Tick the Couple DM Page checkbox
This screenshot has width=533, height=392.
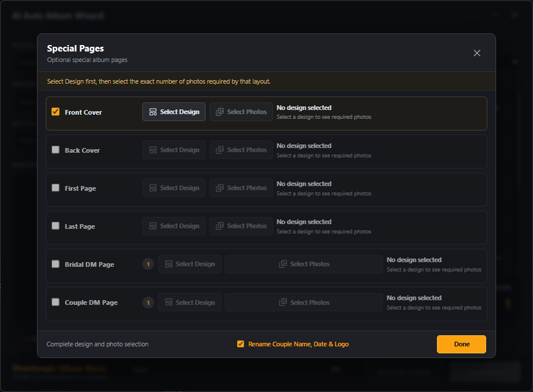tap(56, 302)
